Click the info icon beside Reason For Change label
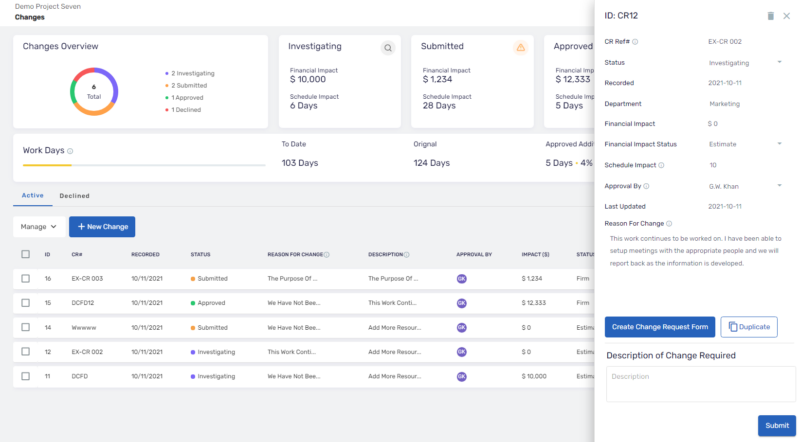Screen dimensions: 800x442 [669, 224]
